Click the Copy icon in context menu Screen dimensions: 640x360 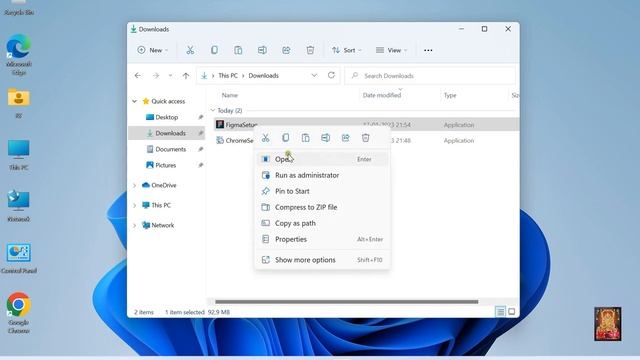click(x=286, y=138)
